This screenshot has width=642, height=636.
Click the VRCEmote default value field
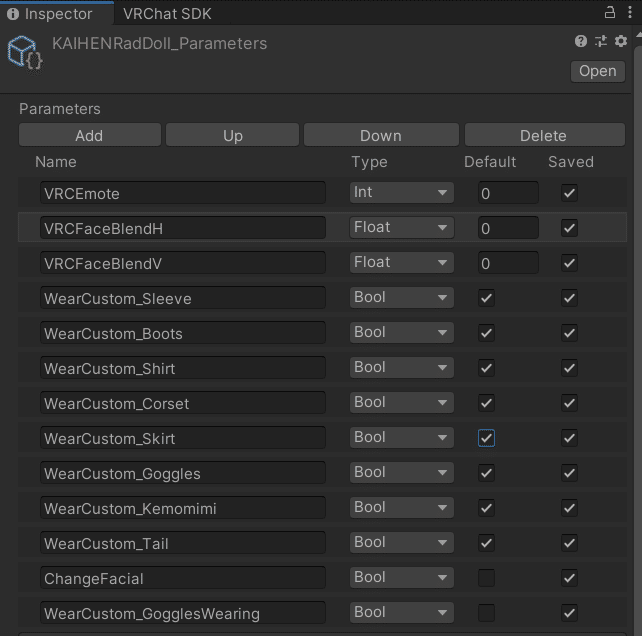coord(508,193)
